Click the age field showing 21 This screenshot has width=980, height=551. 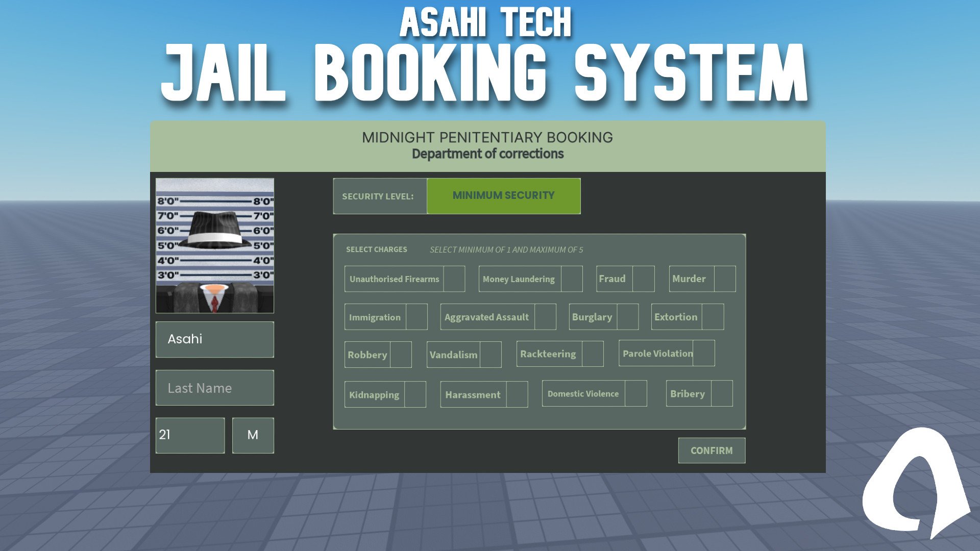(190, 435)
